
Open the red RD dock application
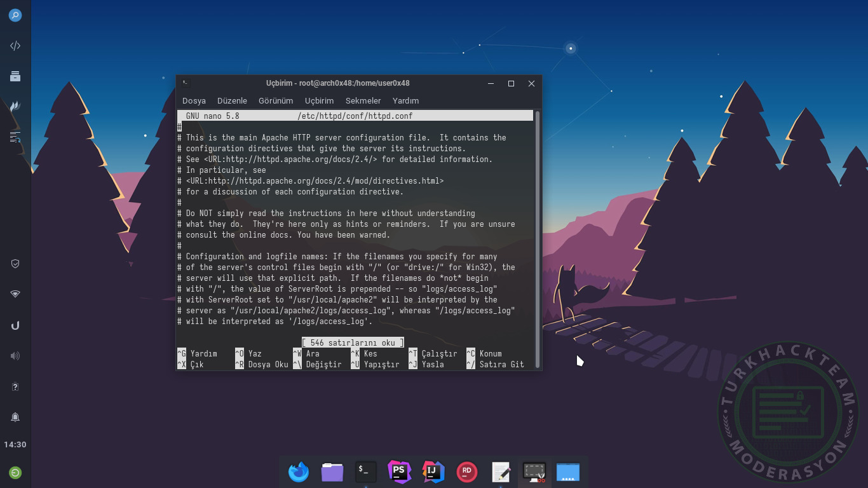point(467,471)
